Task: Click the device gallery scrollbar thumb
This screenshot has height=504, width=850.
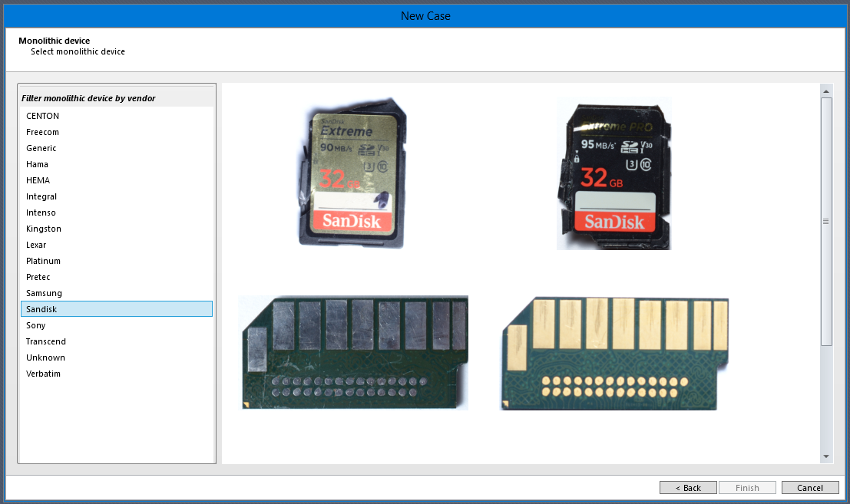Action: click(x=826, y=222)
